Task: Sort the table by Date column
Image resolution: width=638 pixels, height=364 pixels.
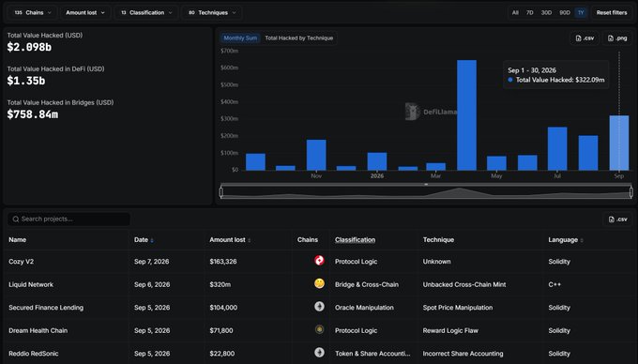Action: click(x=144, y=240)
